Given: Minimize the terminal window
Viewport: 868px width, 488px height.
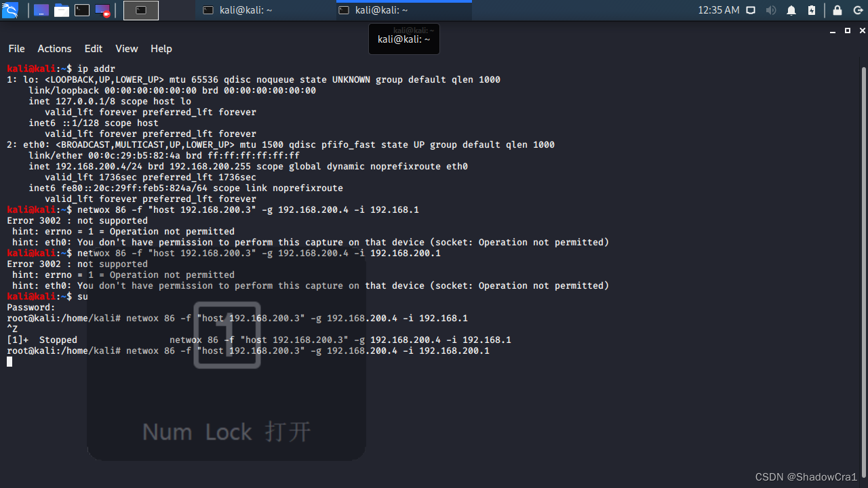Looking at the screenshot, I should [833, 31].
